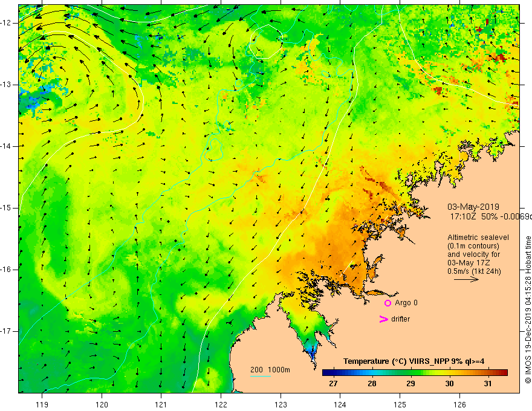Click the 'Altimetric sealevel' legend text
The height and width of the screenshot is (411, 532).
click(x=478, y=238)
